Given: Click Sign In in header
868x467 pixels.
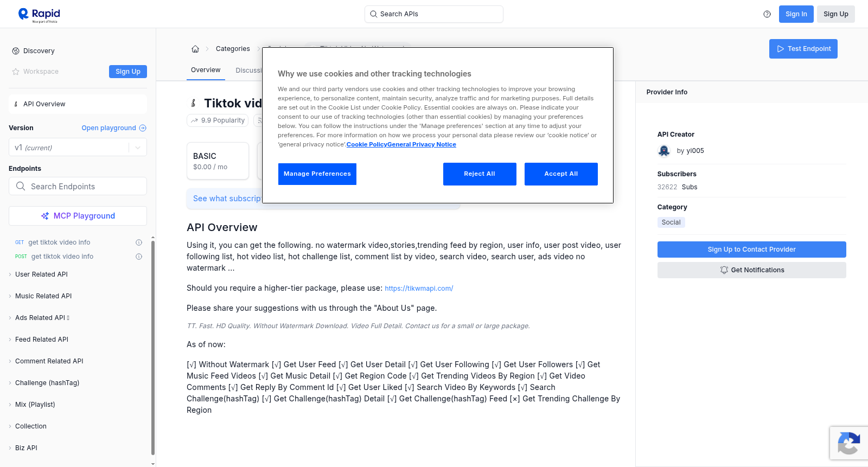Looking at the screenshot, I should coord(796,14).
